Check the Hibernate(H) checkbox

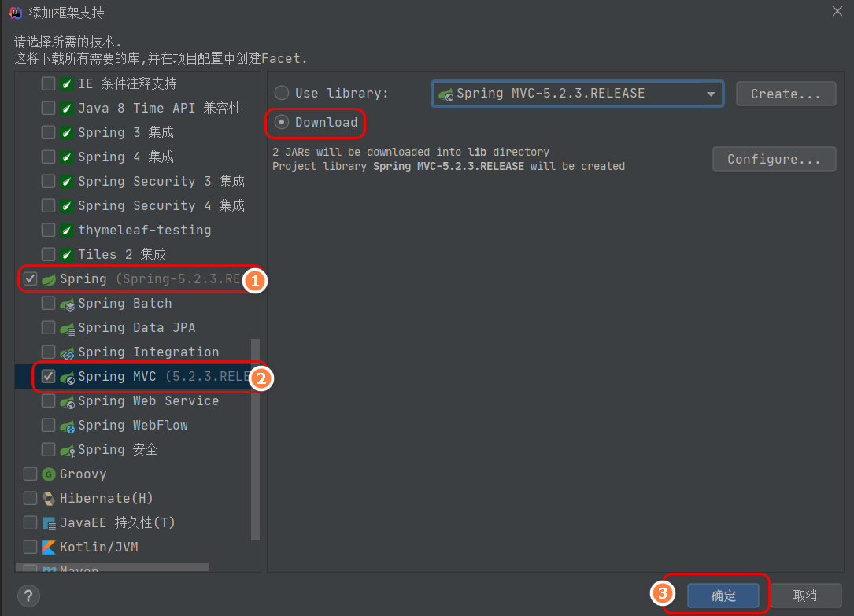[30, 499]
